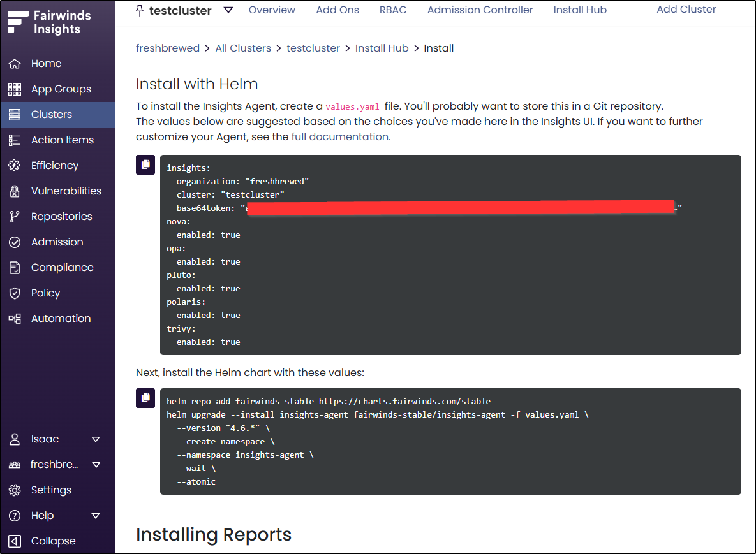
Task: Click the Efficiency gear icon
Action: click(15, 166)
